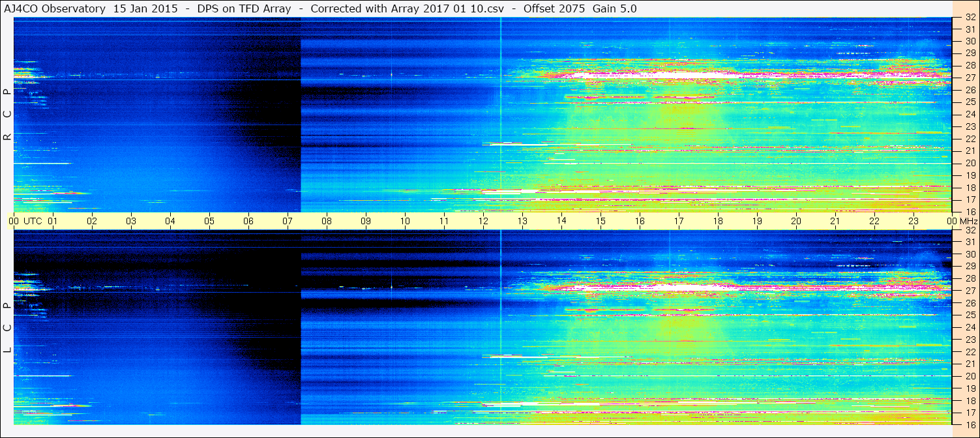The image size is (980, 438).
Task: Select hour 05 on the UTC time axis
Action: click(209, 221)
